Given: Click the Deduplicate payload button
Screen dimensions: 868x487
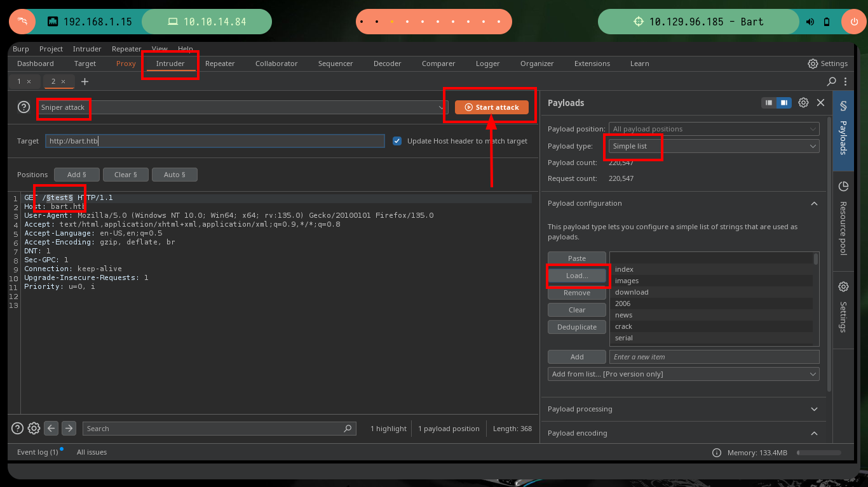Looking at the screenshot, I should tap(577, 327).
